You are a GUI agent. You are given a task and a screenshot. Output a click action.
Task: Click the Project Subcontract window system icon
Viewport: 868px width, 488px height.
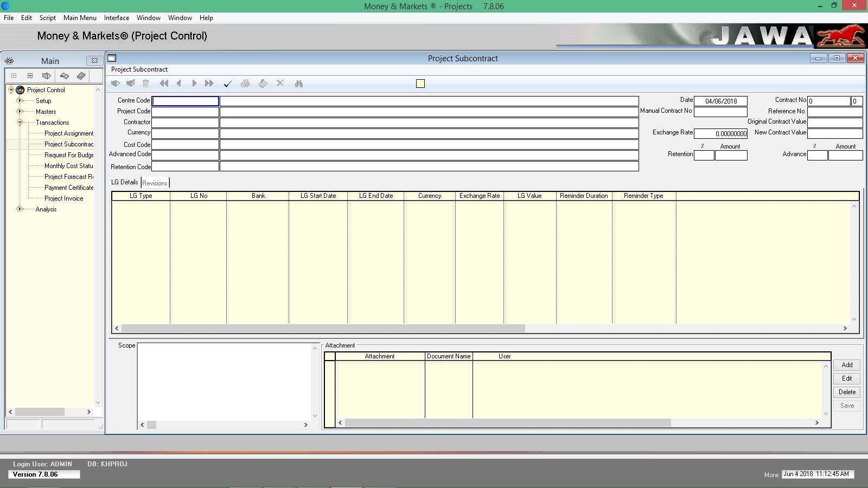112,58
